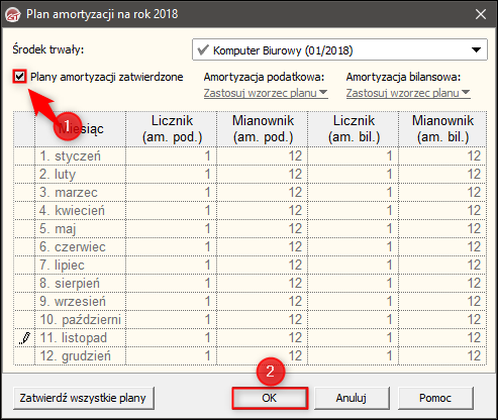Viewport: 498px width, 420px height.
Task: Select the 6. czerwiec month cell
Action: (80, 247)
